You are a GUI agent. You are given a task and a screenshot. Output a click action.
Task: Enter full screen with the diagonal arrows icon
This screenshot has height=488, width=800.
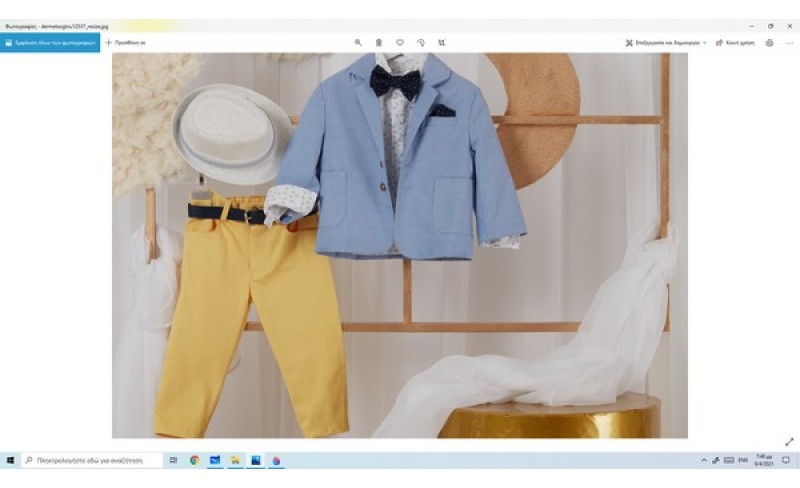tap(789, 442)
